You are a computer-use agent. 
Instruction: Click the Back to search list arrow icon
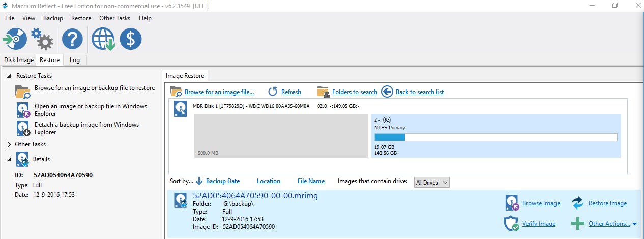pyautogui.click(x=387, y=92)
